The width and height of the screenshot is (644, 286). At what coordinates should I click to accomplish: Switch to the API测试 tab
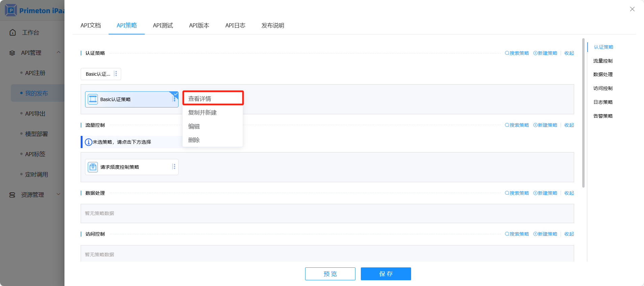[x=163, y=25]
